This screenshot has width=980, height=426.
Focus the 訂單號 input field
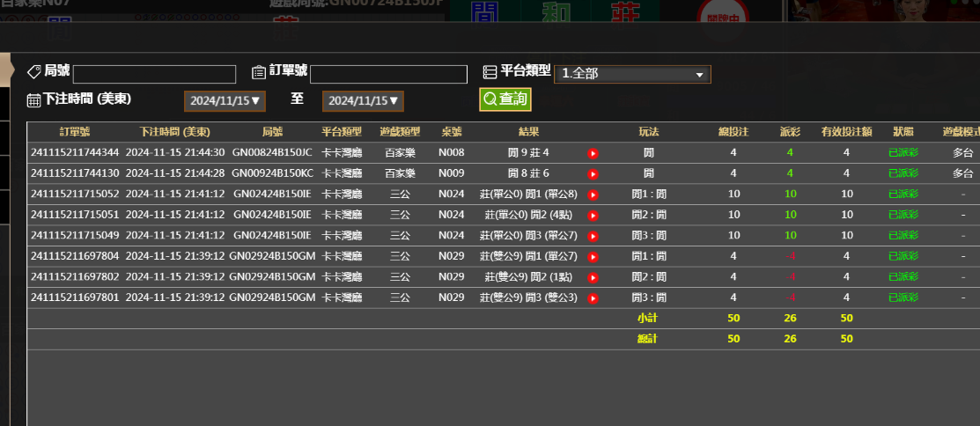pos(388,74)
